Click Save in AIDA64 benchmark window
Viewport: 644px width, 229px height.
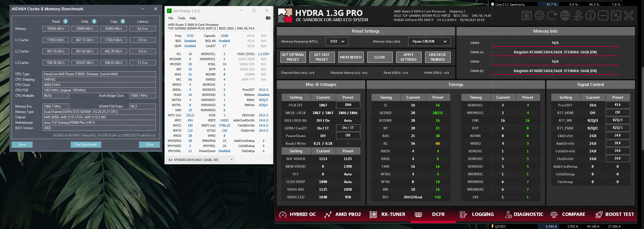22,144
